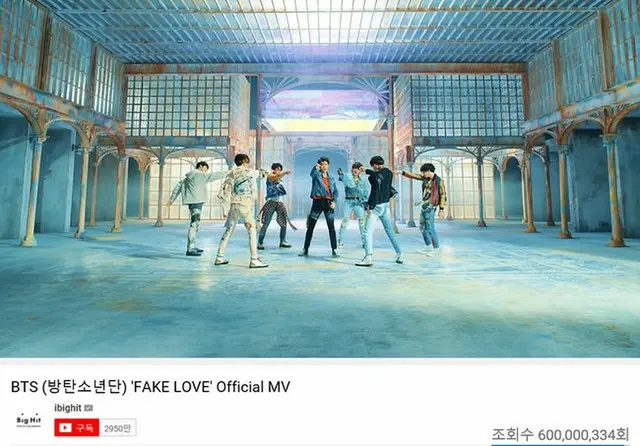This screenshot has height=446, width=640.
Task: Click the rusty left foreground column in video
Action: point(32,192)
